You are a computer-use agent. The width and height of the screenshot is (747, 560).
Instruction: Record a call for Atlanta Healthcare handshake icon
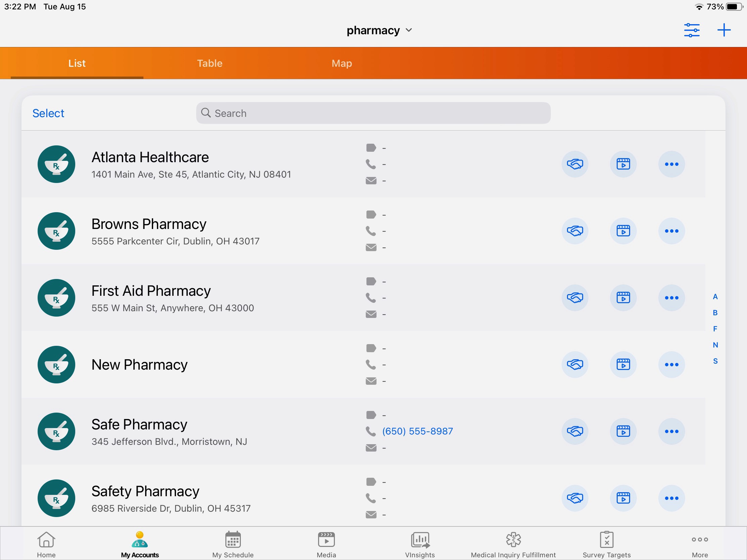pos(575,164)
